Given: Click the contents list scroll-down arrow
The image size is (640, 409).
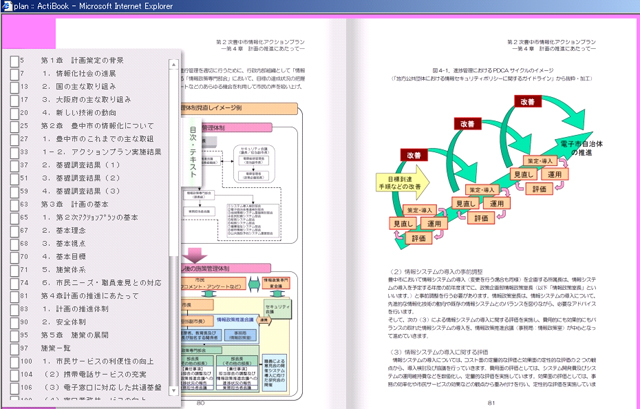Looking at the screenshot, I should pyautogui.click(x=173, y=390).
